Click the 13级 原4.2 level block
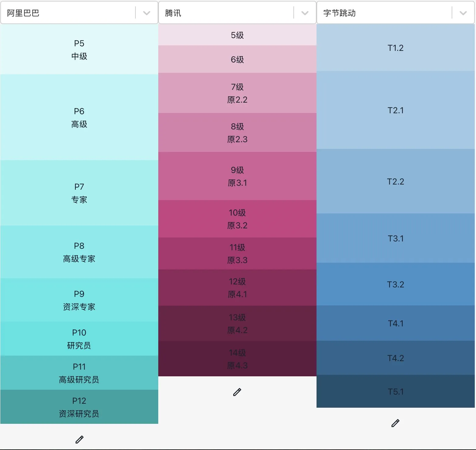 [x=237, y=323]
